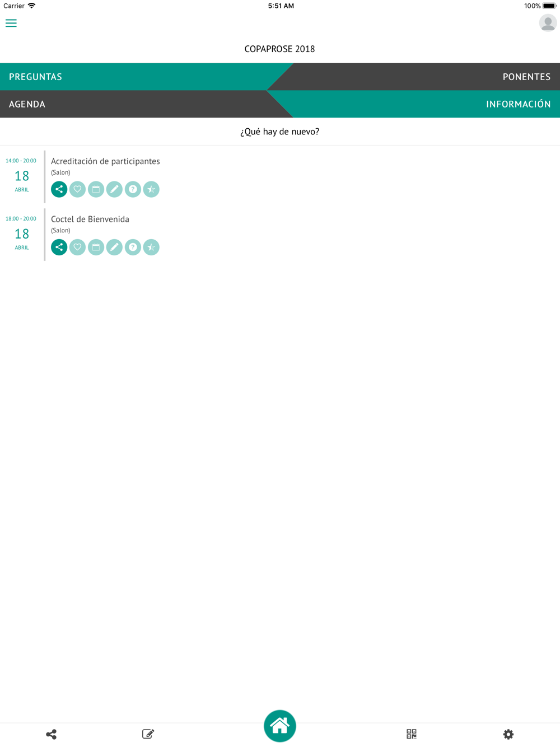
Task: Write a note for Acreditación de participantes
Action: [x=114, y=189]
